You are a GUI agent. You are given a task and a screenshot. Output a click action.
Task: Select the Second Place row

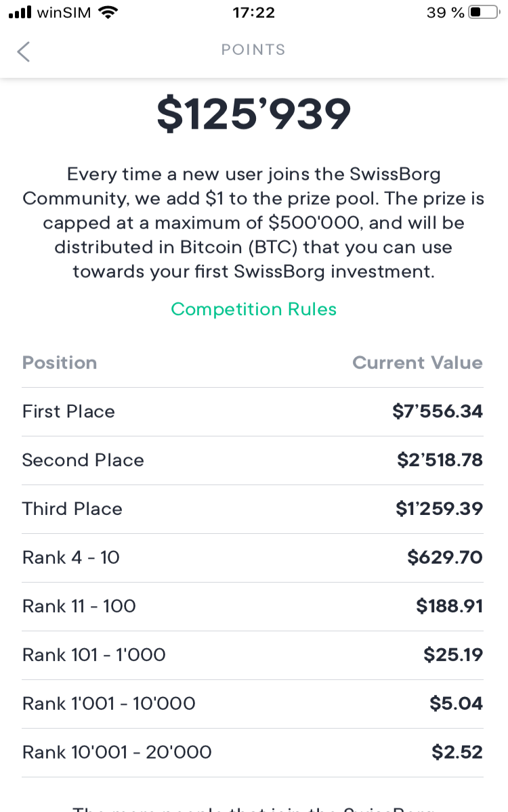click(253, 460)
